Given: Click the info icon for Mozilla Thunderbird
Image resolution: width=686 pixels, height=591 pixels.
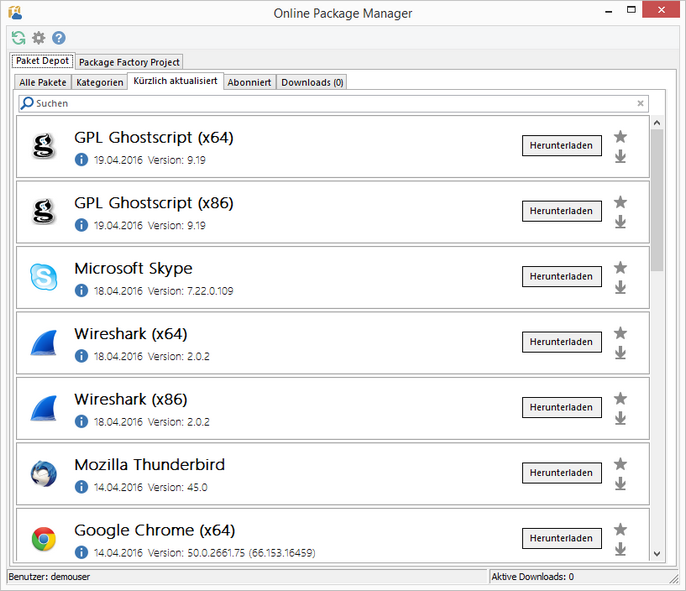Looking at the screenshot, I should 82,488.
